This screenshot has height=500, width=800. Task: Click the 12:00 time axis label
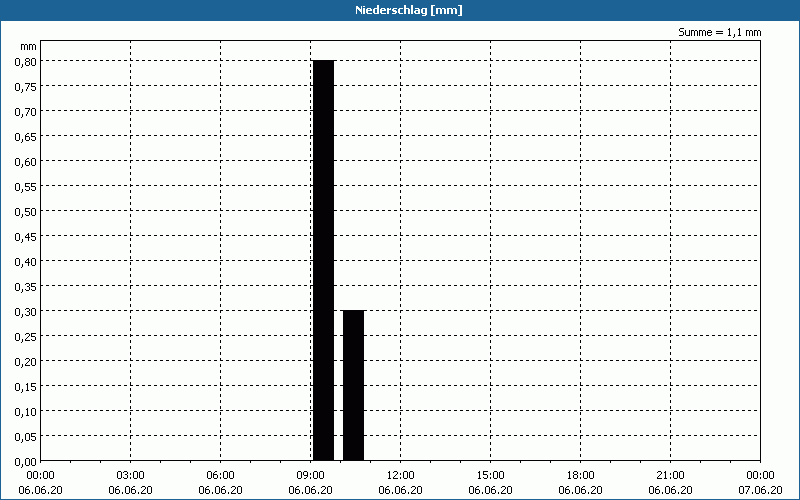pos(401,476)
